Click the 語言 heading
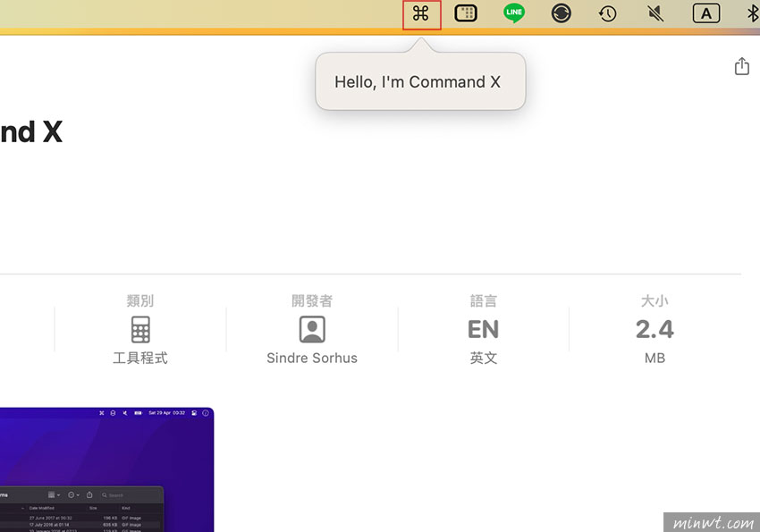This screenshot has width=760, height=532. click(x=483, y=301)
